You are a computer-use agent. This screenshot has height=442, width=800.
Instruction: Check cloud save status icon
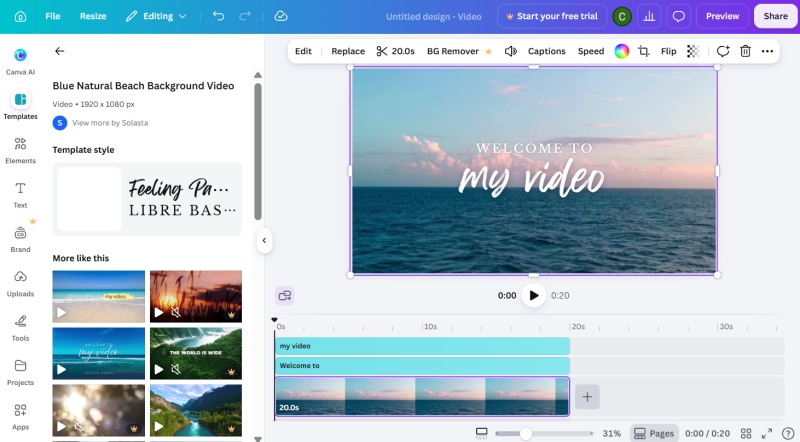tap(281, 16)
